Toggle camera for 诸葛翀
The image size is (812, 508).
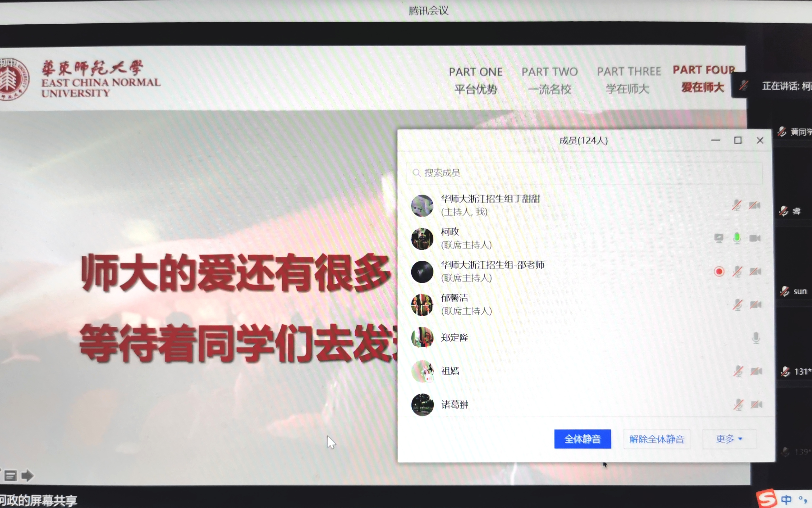click(x=756, y=404)
